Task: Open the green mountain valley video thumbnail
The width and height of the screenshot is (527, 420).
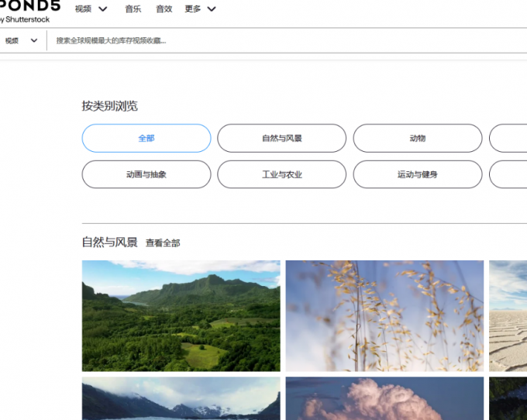Action: point(181,315)
